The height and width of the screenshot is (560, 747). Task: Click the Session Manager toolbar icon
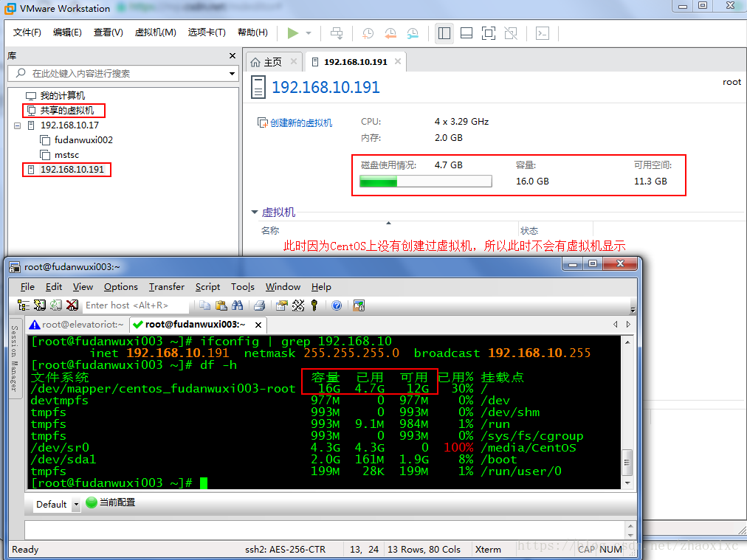tap(24, 305)
